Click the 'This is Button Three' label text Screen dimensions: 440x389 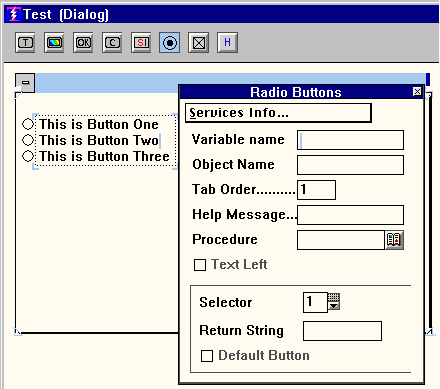(x=104, y=156)
